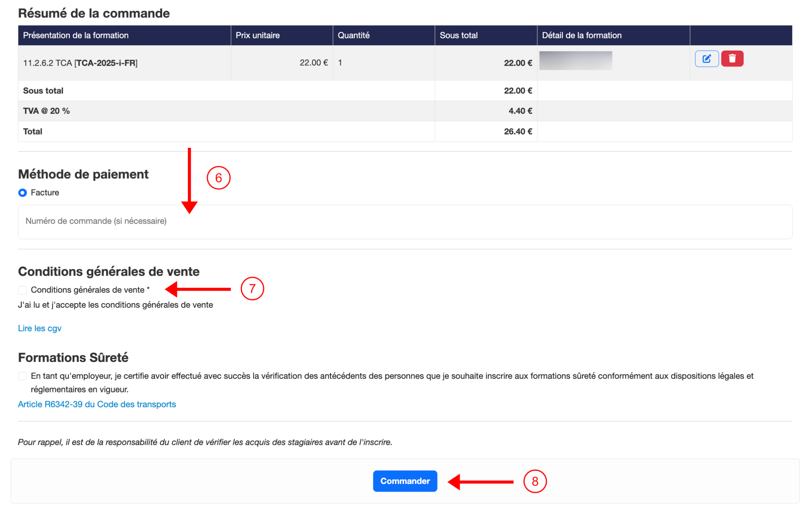Click the Commander button
This screenshot has height=515, width=812.
(x=405, y=481)
